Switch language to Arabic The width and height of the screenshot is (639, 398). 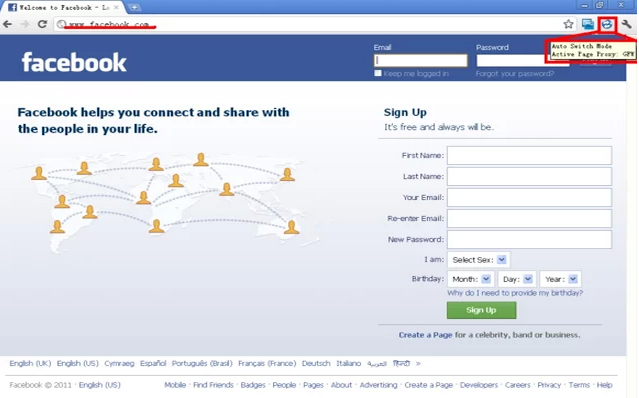377,363
